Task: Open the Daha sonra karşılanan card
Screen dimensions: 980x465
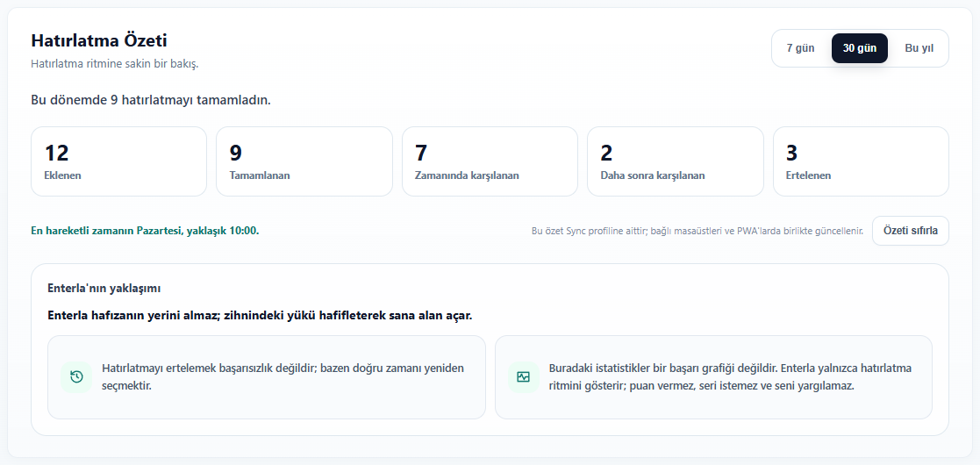Action: (x=676, y=161)
